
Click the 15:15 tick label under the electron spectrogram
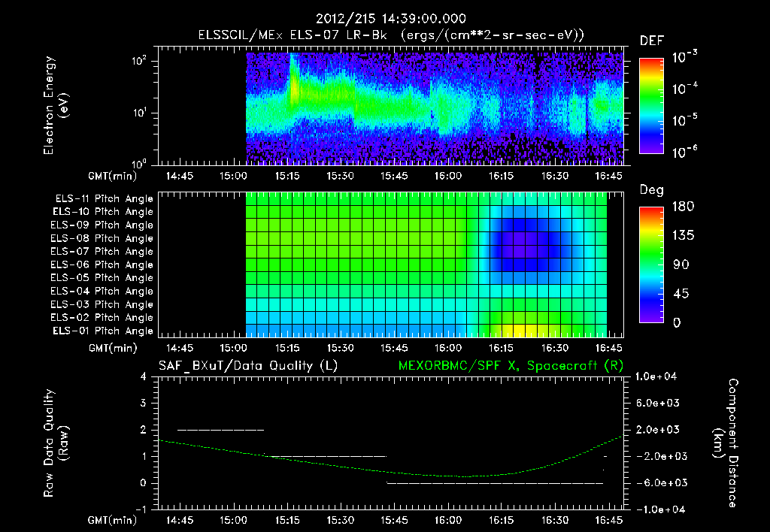(287, 176)
